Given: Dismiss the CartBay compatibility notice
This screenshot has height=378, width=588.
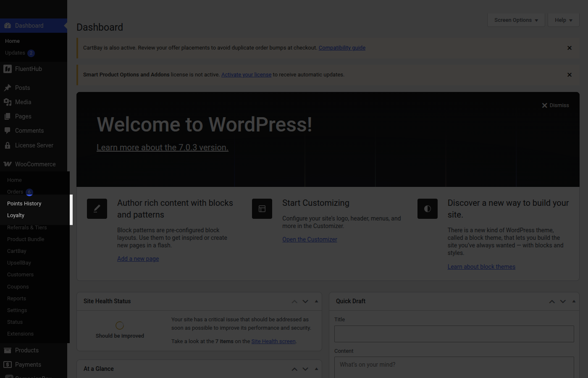Looking at the screenshot, I should [570, 48].
